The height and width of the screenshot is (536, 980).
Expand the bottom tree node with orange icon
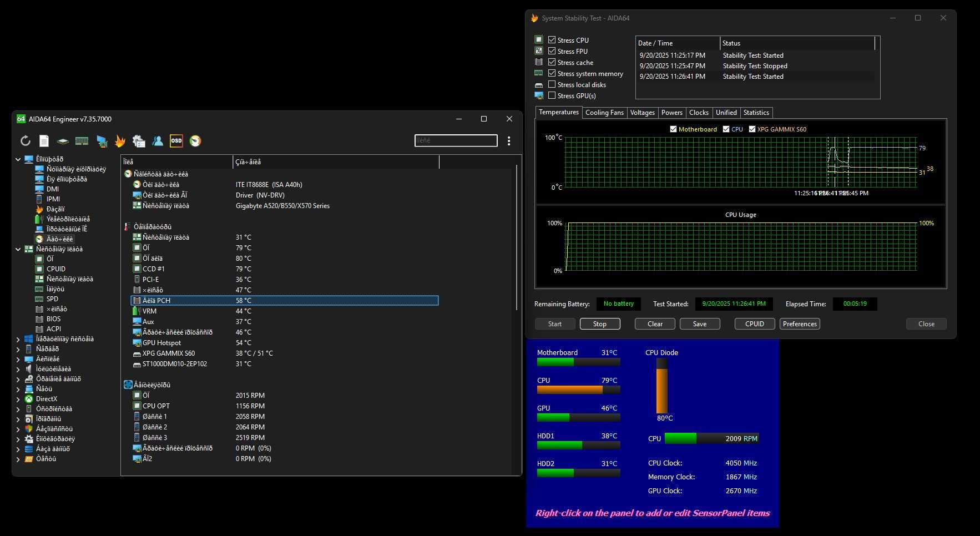[x=18, y=459]
